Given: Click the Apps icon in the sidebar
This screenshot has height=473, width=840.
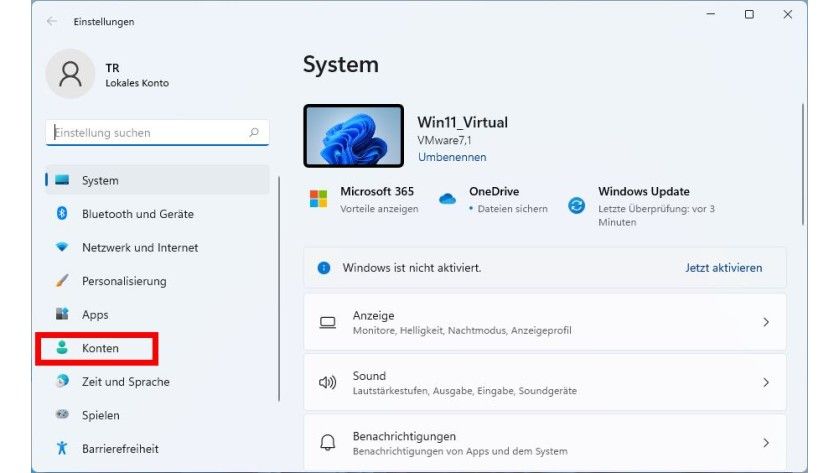Looking at the screenshot, I should coord(62,314).
